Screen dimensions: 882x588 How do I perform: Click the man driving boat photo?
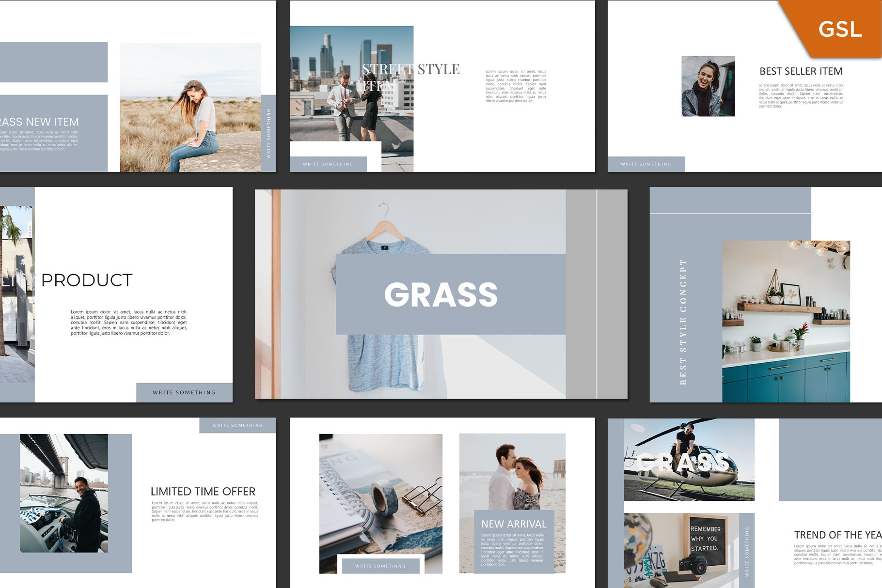pyautogui.click(x=63, y=493)
